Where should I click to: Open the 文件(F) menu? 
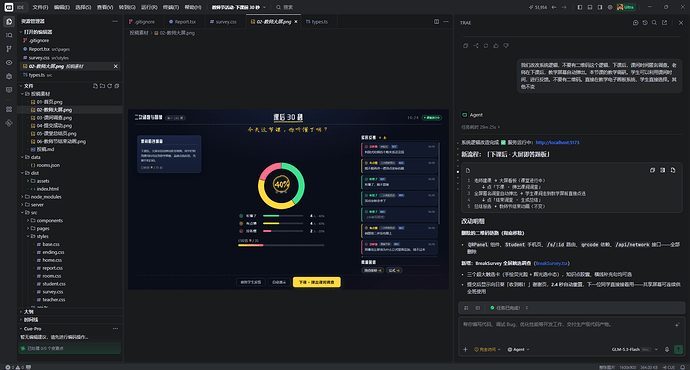(x=40, y=7)
